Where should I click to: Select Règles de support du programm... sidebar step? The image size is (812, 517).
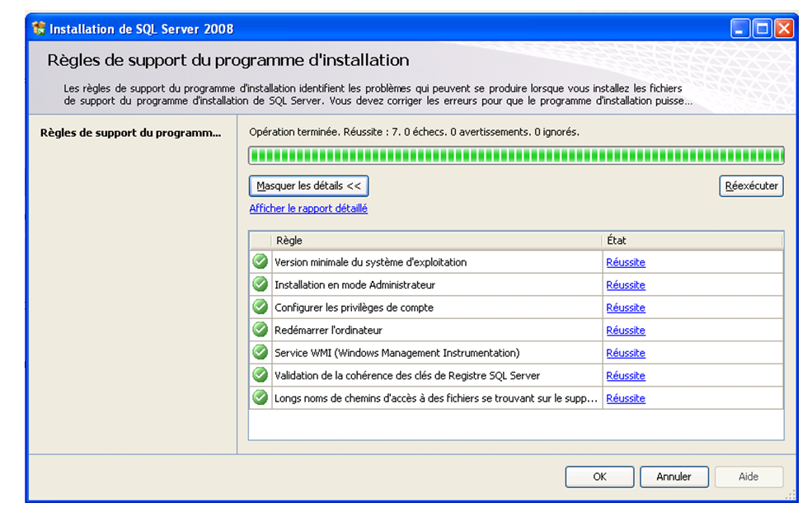130,133
